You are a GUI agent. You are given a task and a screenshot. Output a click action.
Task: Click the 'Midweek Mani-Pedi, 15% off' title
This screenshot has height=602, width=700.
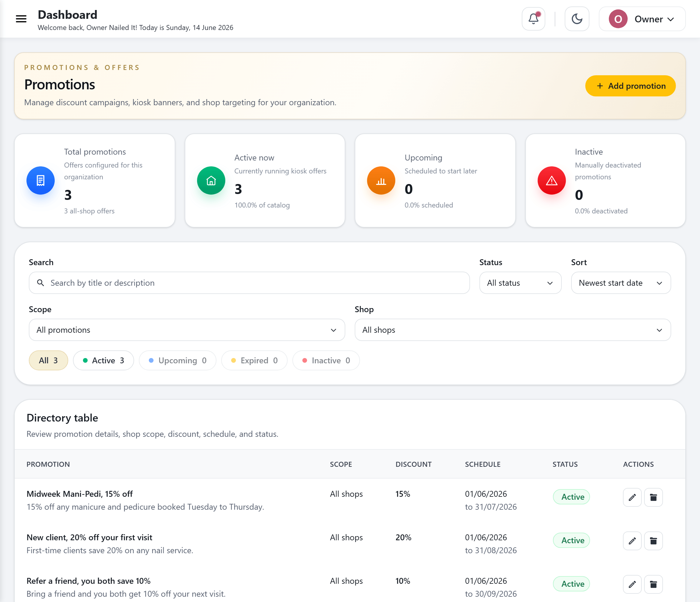pyautogui.click(x=80, y=494)
